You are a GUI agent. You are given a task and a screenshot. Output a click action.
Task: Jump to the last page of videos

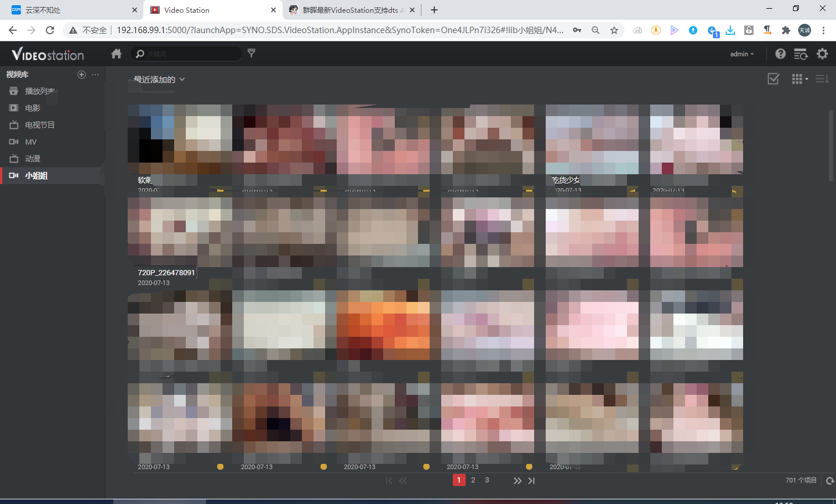531,480
